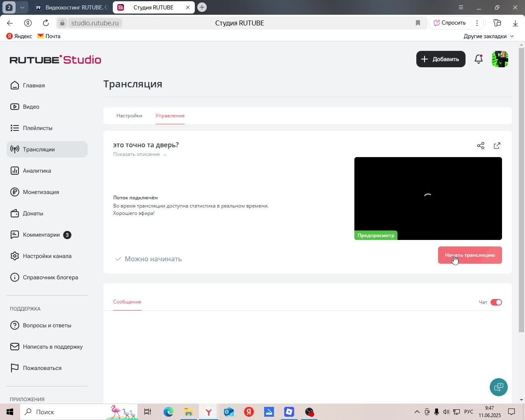Open Комментарии with 3 badge
525x420 pixels.
pos(47,235)
